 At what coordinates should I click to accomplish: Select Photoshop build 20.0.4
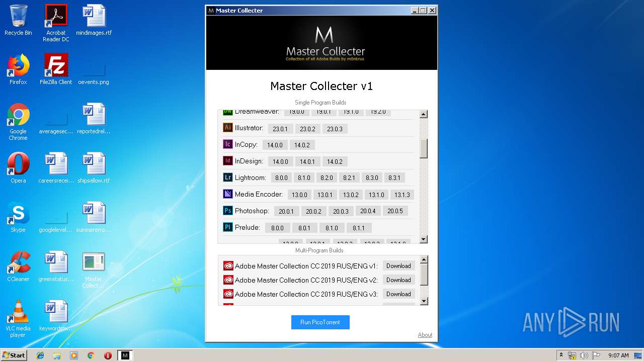pos(368,211)
